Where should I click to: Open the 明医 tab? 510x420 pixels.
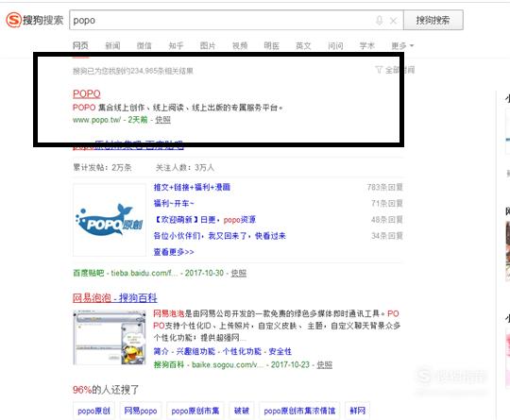tap(271, 45)
